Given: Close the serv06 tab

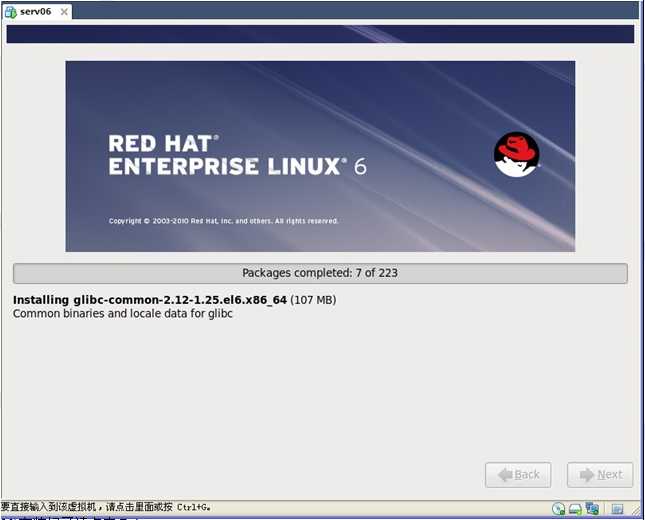Looking at the screenshot, I should (64, 12).
